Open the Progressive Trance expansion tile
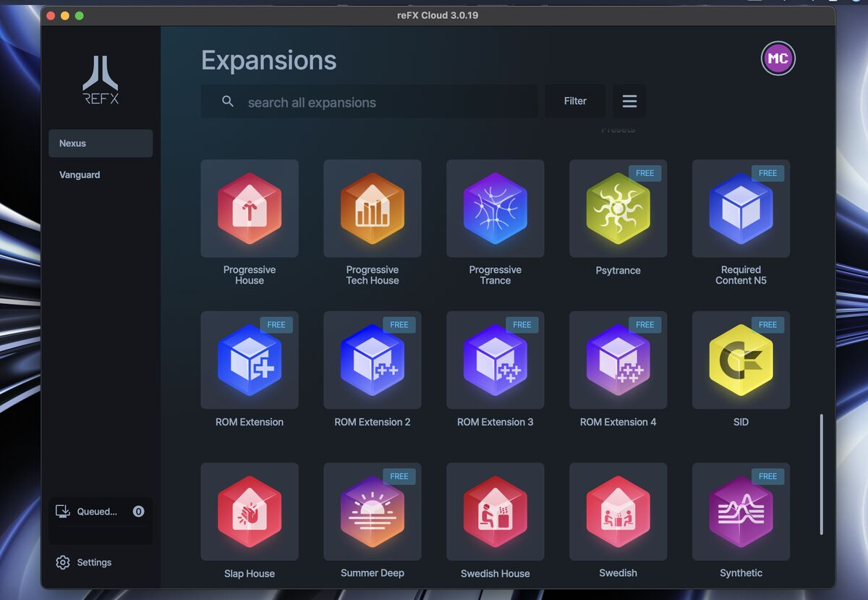The height and width of the screenshot is (600, 868). tap(495, 208)
